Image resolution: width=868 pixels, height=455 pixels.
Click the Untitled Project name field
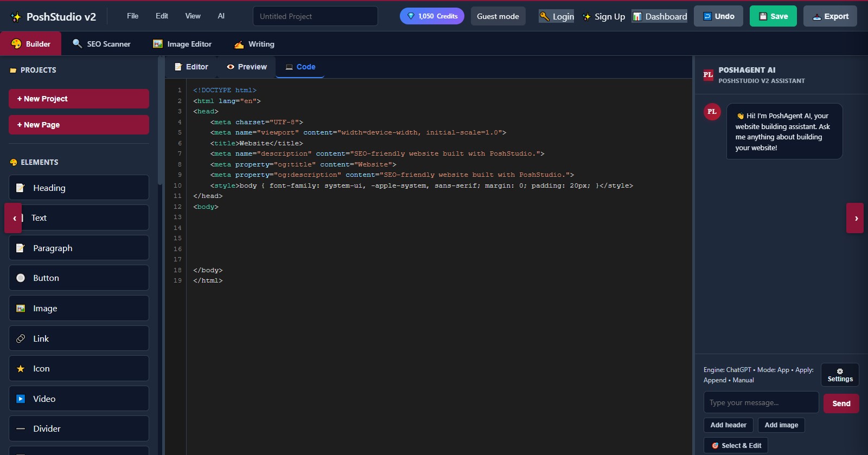point(315,16)
